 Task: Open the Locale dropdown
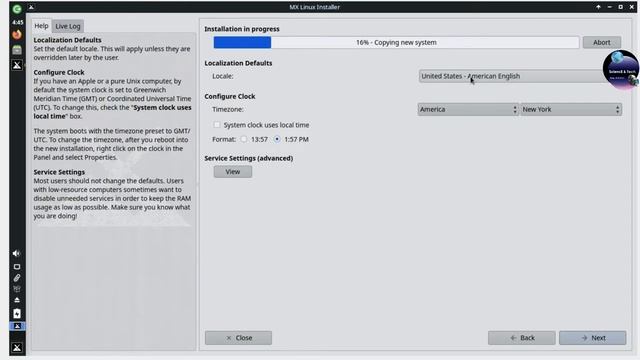click(520, 76)
